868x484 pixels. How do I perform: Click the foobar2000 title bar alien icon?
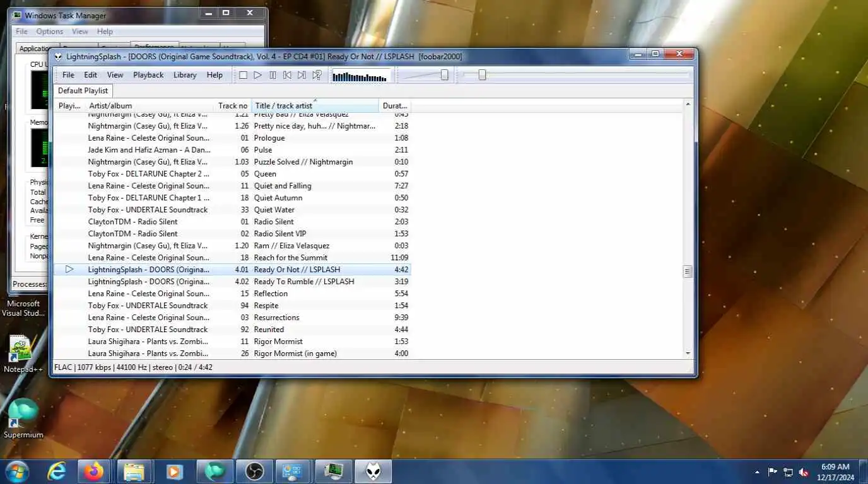click(58, 57)
